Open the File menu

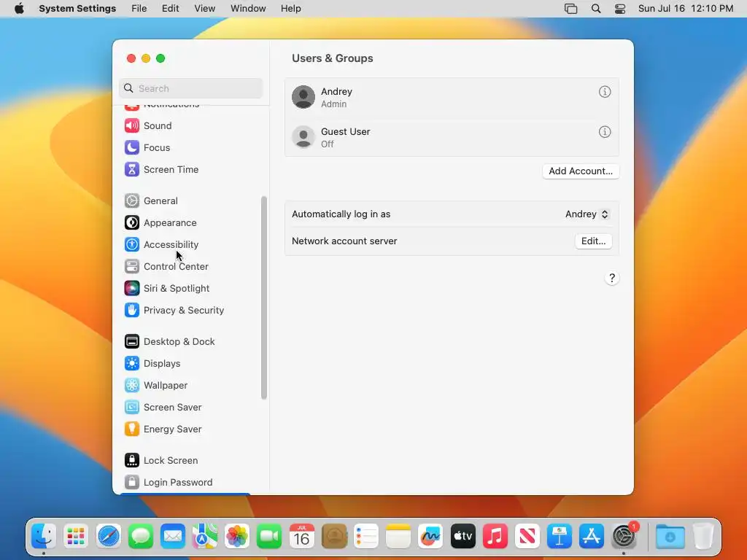[139, 9]
